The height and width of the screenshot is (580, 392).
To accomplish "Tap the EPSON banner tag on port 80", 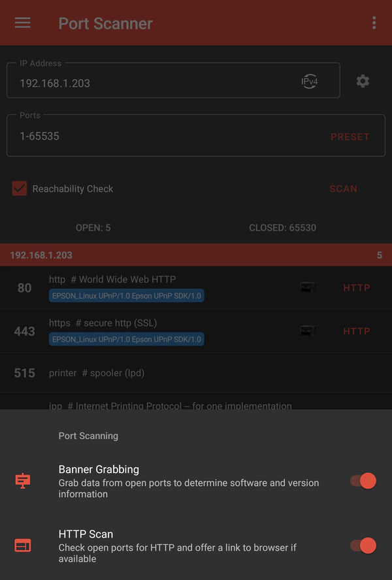I will tap(126, 295).
